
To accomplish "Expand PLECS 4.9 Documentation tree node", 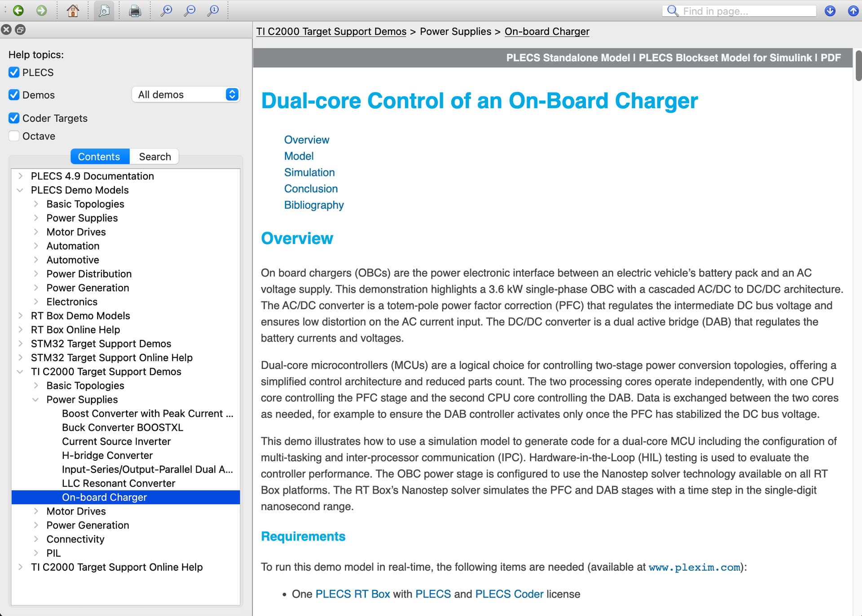I will point(20,176).
